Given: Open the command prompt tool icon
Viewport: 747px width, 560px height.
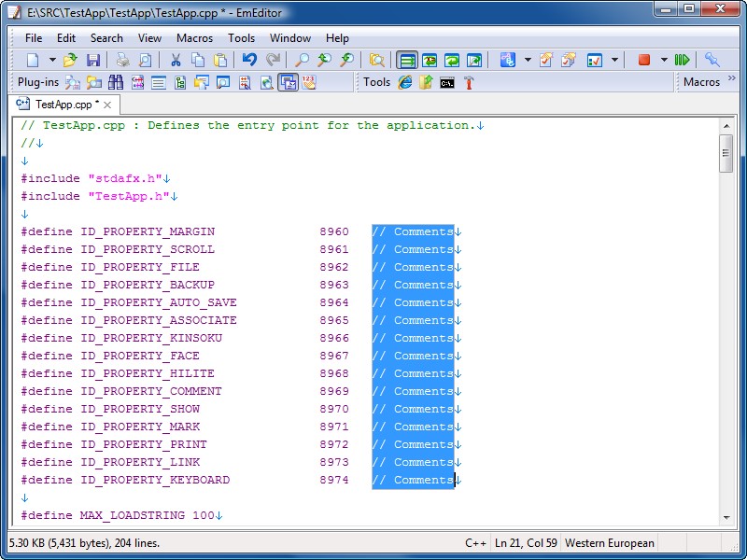Looking at the screenshot, I should (x=447, y=82).
